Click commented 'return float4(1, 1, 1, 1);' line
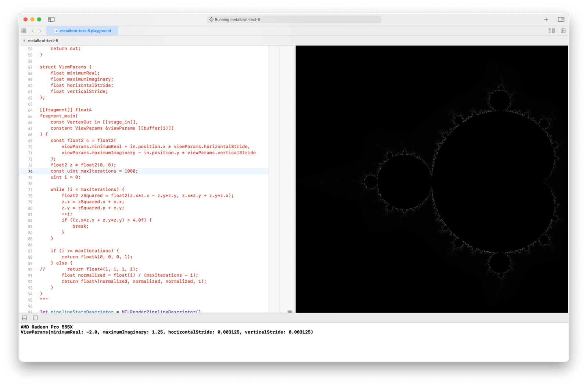588x387 pixels. (x=103, y=269)
